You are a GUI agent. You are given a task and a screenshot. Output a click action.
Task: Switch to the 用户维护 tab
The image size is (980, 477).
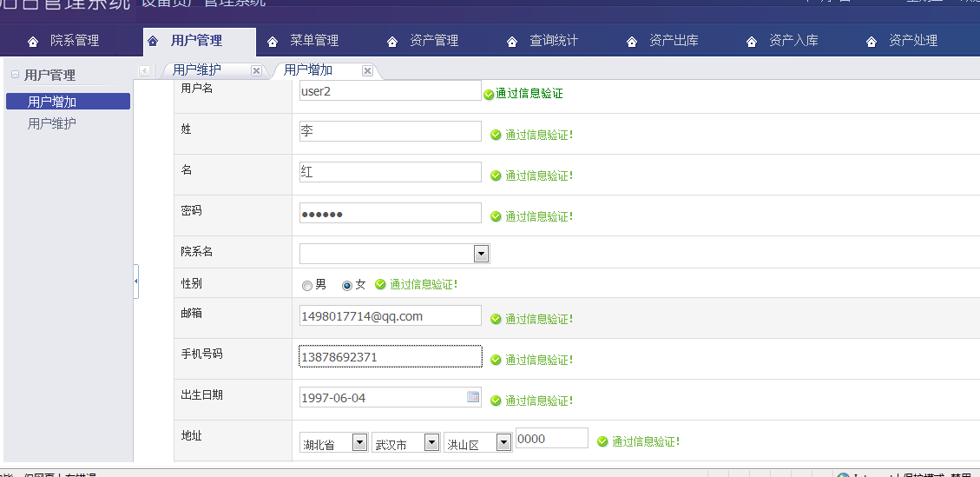pyautogui.click(x=197, y=70)
